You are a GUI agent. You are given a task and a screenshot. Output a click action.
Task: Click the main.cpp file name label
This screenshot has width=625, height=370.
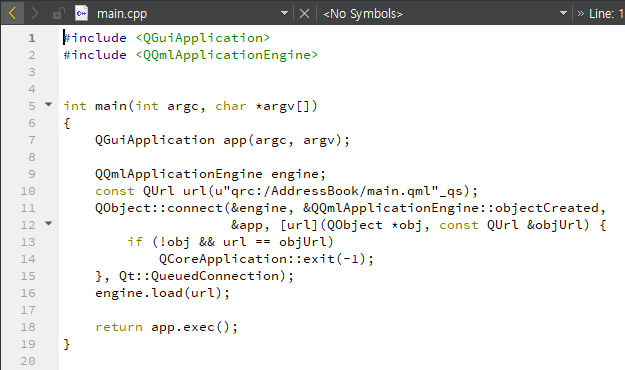click(x=122, y=14)
